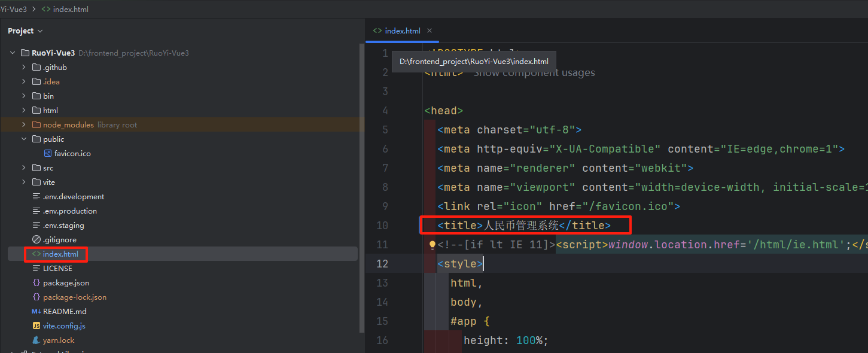Collapse the RuoYi-Vue3 root project node
868x353 pixels.
[x=13, y=53]
